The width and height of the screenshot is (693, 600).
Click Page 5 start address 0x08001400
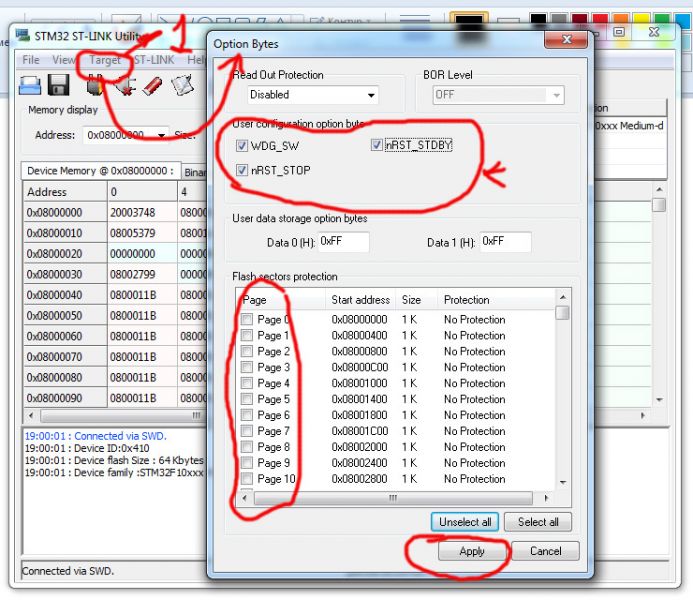(359, 399)
